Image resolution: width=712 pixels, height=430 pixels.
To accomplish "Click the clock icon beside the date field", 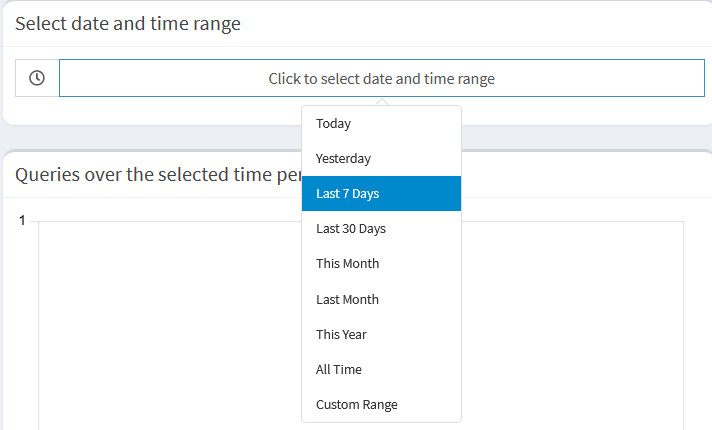I will point(37,78).
